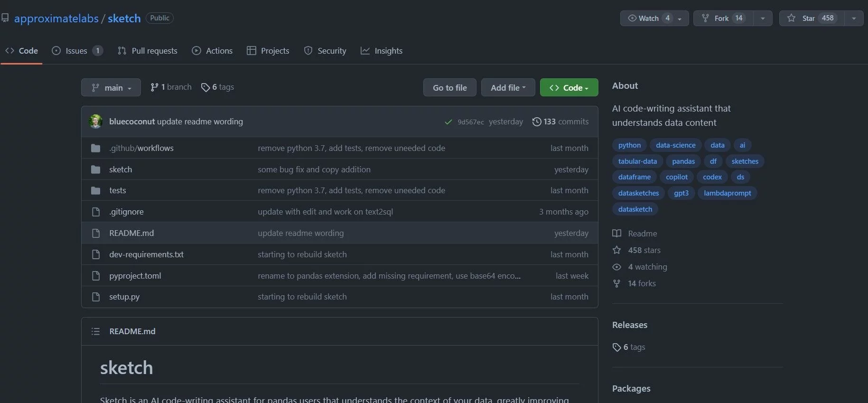Open the green Code dropdown
This screenshot has width=868, height=403.
[x=569, y=87]
